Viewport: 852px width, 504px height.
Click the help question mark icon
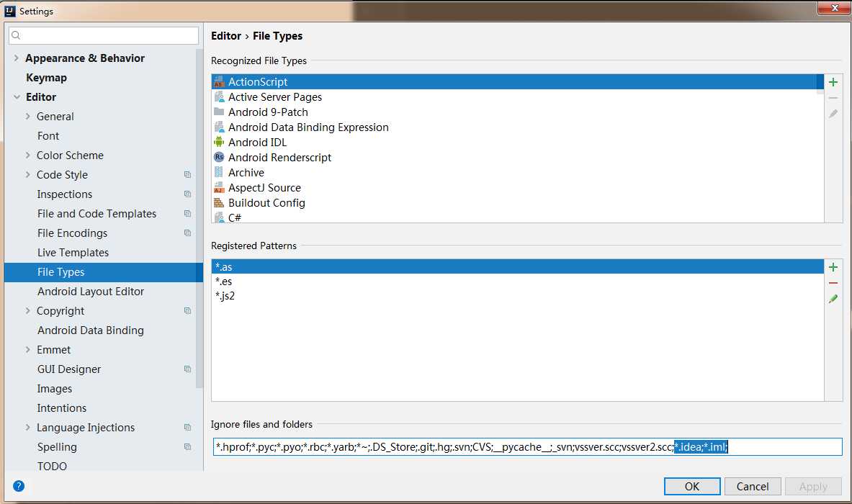coord(19,486)
